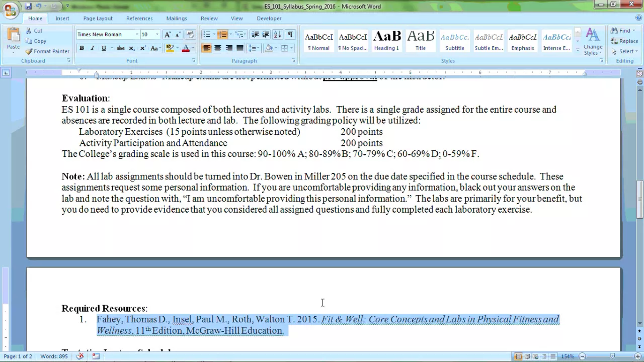This screenshot has width=644, height=362.
Task: Open the Page Layout tab
Action: (98, 18)
